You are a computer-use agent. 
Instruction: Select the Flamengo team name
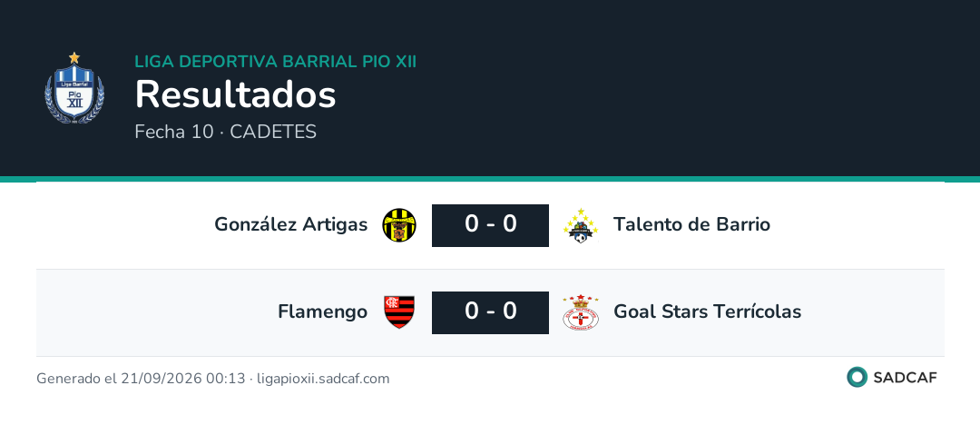point(322,311)
